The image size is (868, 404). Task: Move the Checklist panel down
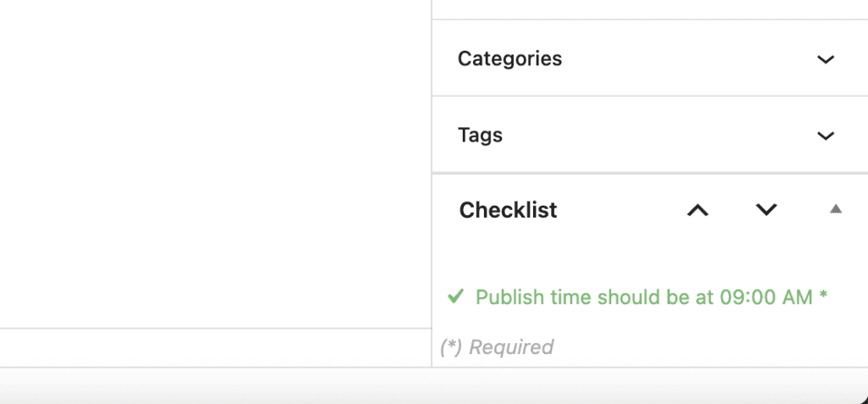pyautogui.click(x=766, y=210)
